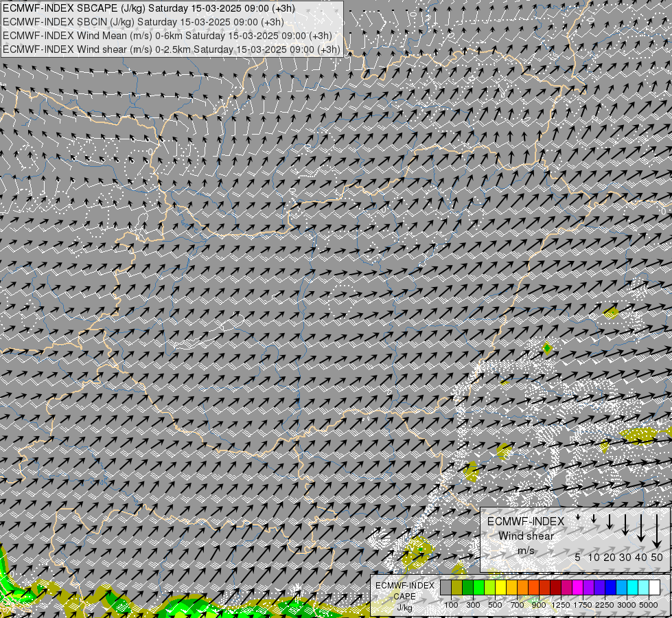The image size is (672, 618).
Task: Click the '5000' CAPE scale value
Action: [649, 605]
